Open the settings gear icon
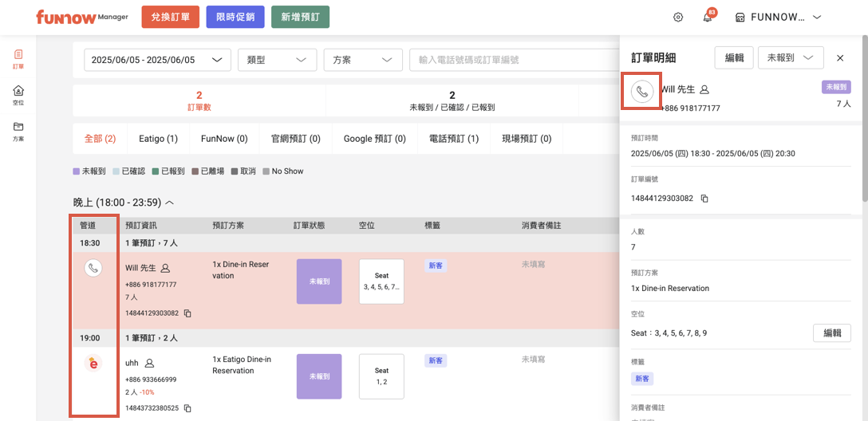This screenshot has width=868, height=421. pyautogui.click(x=678, y=17)
